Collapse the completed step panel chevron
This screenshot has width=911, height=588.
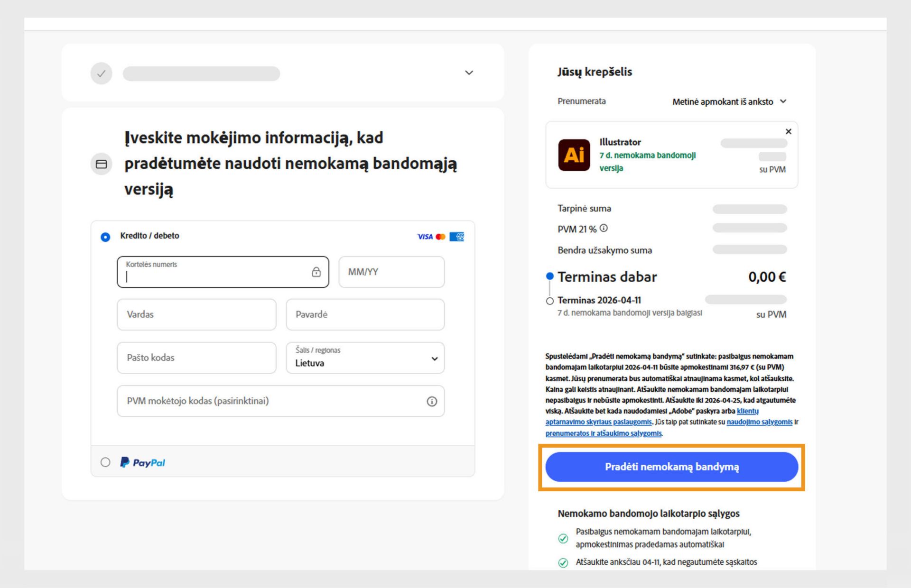point(469,73)
